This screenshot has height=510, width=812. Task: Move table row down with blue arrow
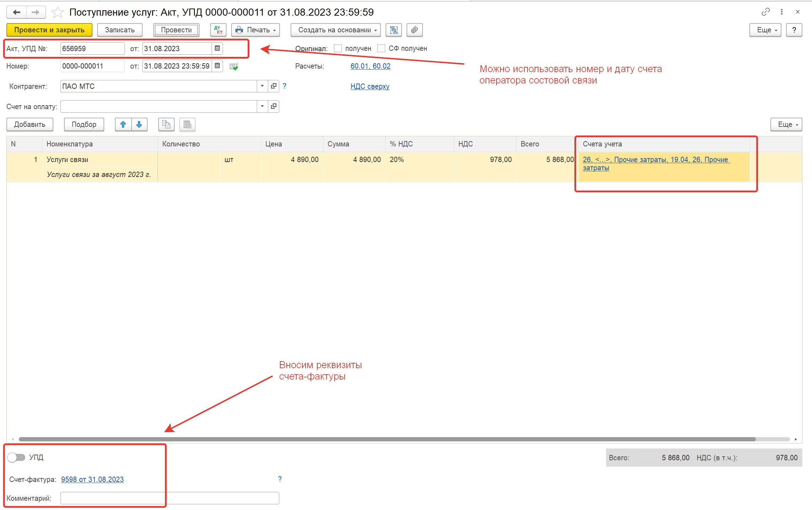coord(139,124)
